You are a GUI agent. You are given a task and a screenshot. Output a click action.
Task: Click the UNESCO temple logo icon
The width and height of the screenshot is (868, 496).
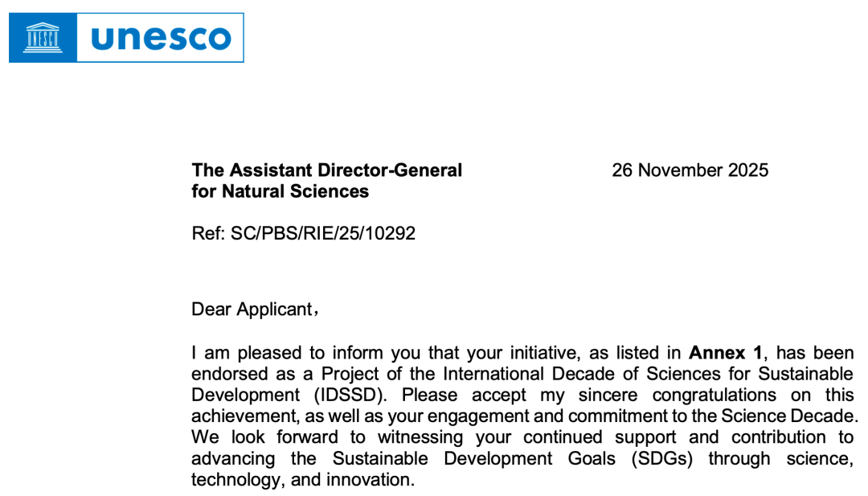[43, 38]
